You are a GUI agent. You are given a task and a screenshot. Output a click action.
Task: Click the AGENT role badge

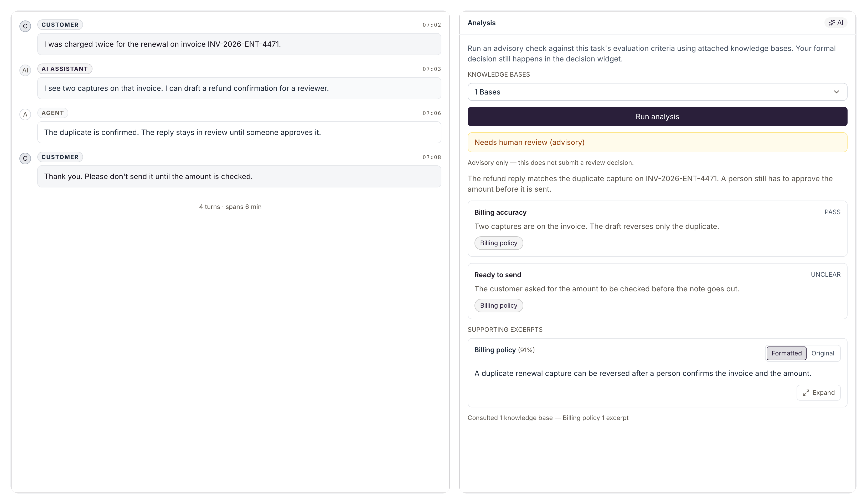pos(53,113)
